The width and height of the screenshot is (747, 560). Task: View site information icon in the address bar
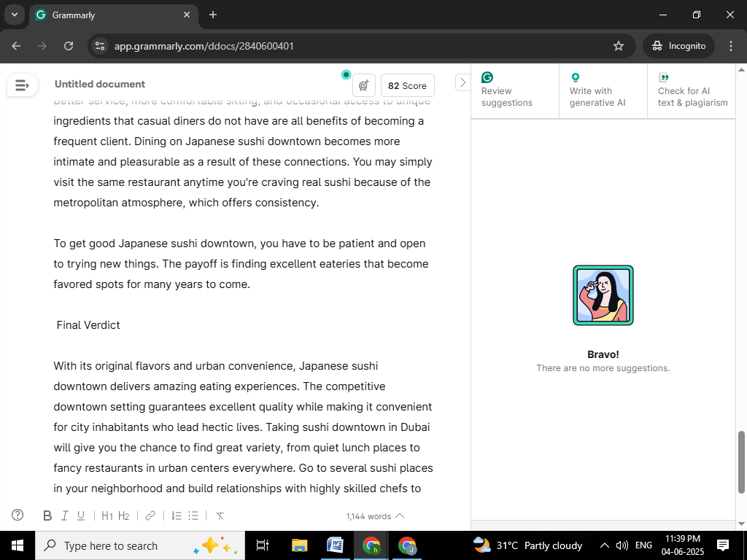tap(100, 46)
